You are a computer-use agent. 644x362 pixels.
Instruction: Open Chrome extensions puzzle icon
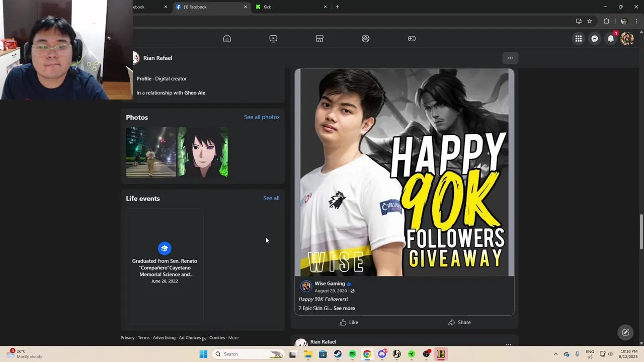[606, 21]
